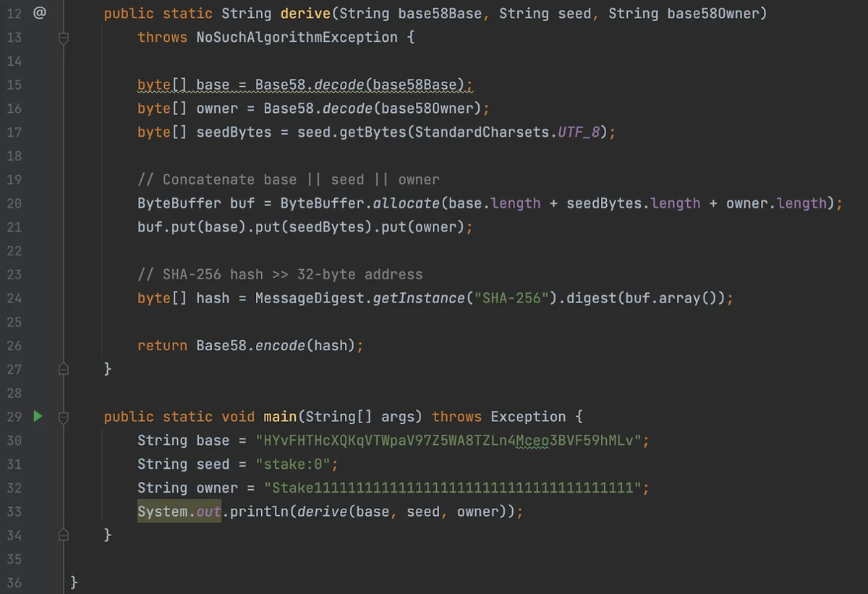Collapse the main method using its fold marker

point(64,417)
